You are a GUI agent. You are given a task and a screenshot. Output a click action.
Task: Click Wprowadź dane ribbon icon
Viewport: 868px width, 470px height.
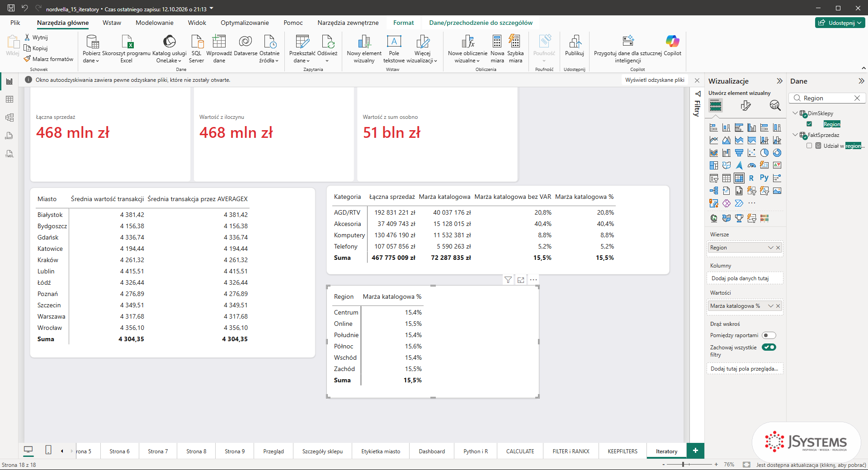(219, 49)
